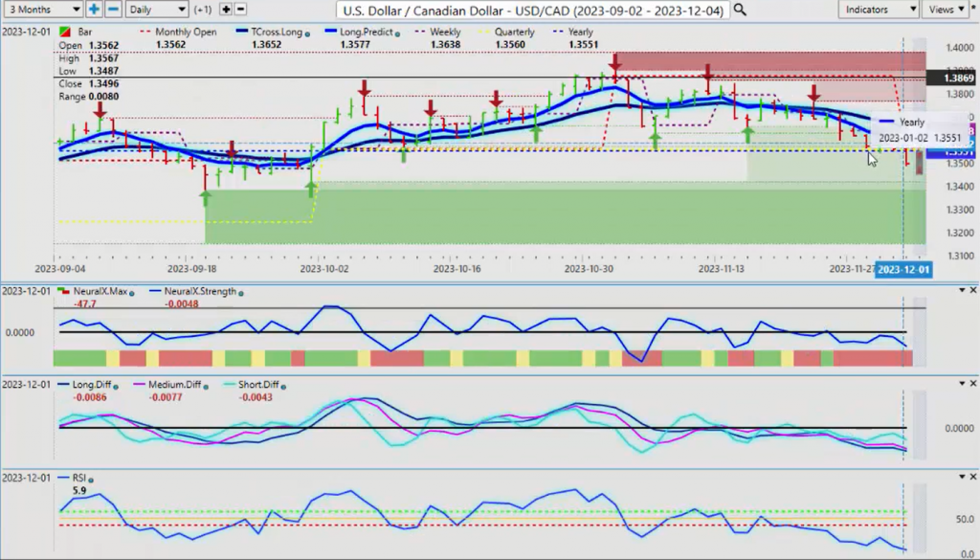Click the dot icon beside RSI

91,480
